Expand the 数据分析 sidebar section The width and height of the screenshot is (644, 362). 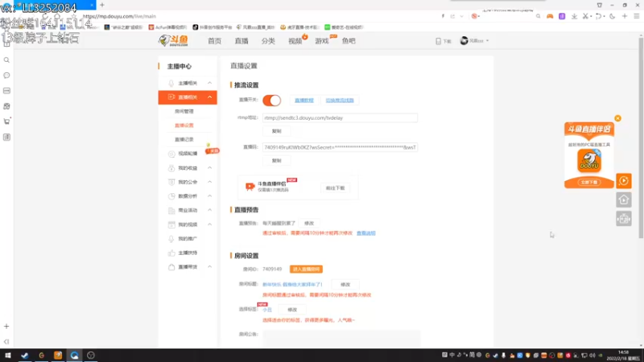[209, 196]
